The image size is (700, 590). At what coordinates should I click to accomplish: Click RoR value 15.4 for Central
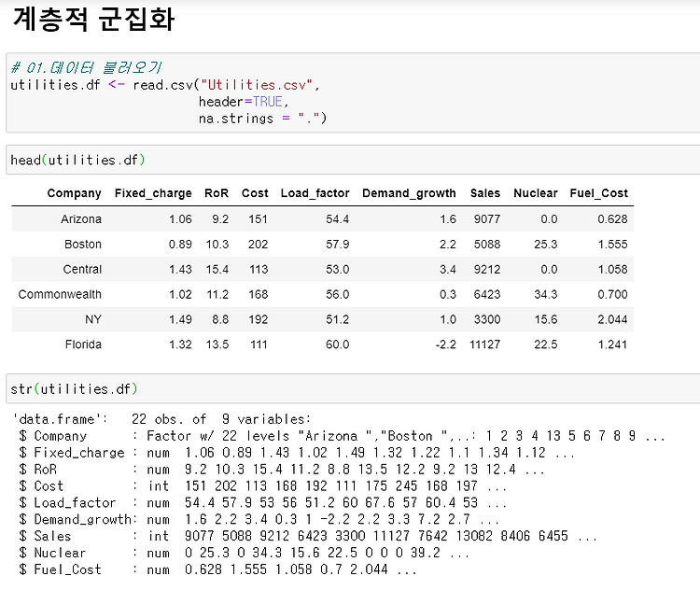tap(217, 269)
